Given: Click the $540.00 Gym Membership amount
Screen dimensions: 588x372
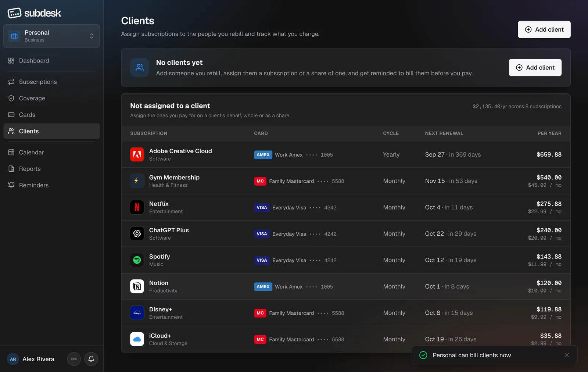Looking at the screenshot, I should click(x=549, y=178).
